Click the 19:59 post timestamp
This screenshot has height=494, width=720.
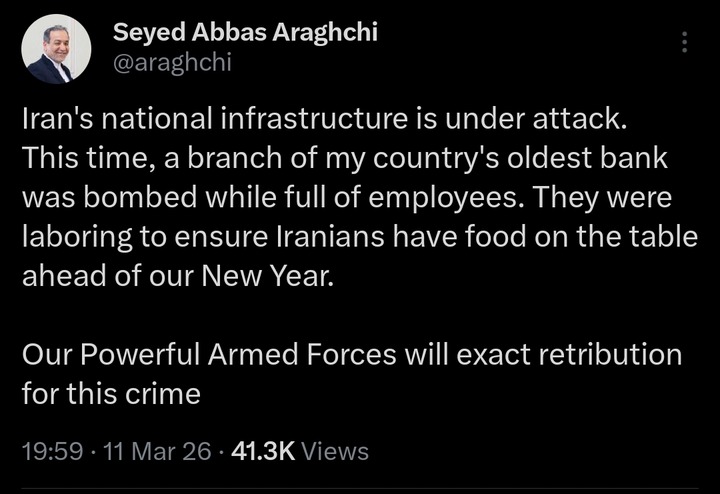point(50,452)
